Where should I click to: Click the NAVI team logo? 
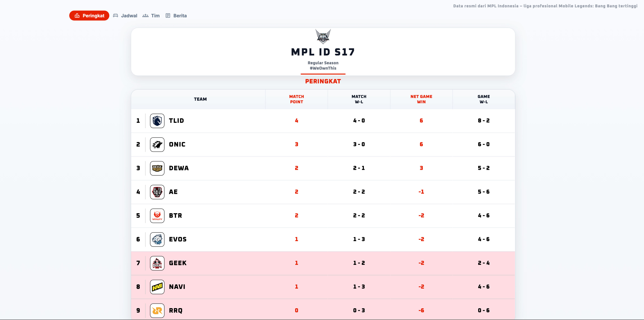tap(157, 287)
